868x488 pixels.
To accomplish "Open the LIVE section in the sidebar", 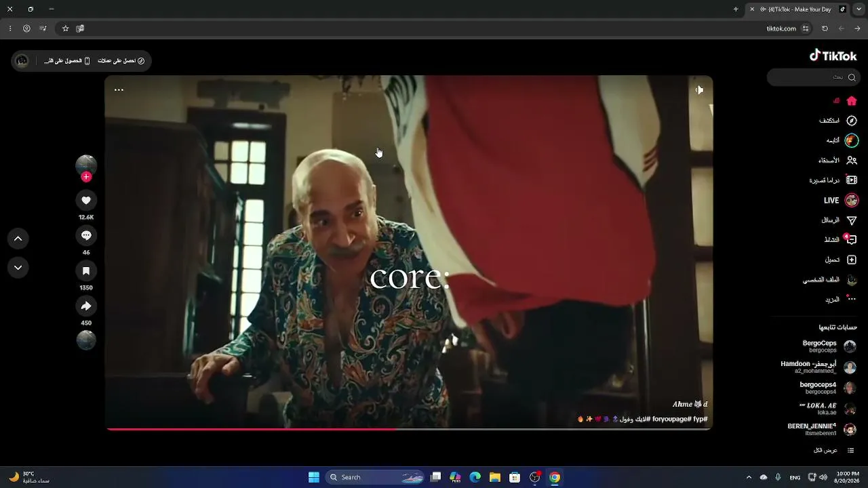I will (841, 201).
